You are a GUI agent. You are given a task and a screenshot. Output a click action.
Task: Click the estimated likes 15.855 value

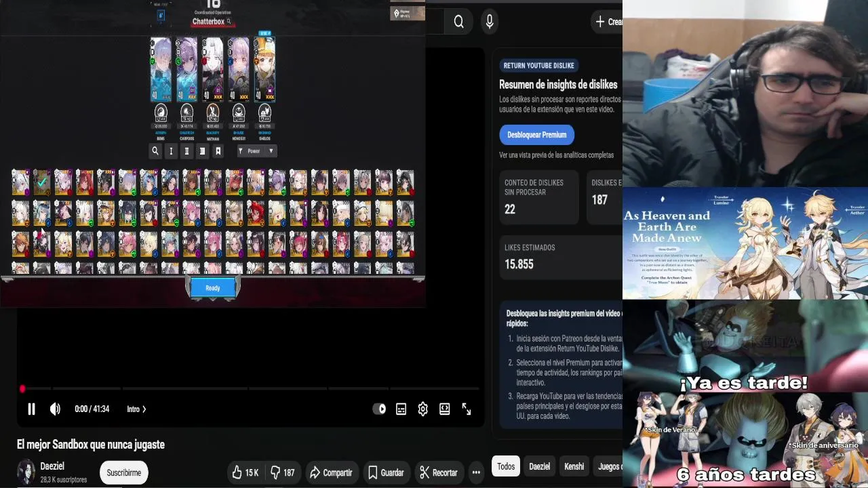519,264
